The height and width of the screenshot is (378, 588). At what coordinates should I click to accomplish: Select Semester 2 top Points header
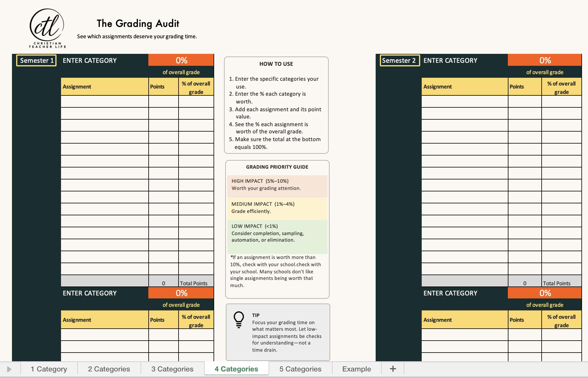coord(525,87)
